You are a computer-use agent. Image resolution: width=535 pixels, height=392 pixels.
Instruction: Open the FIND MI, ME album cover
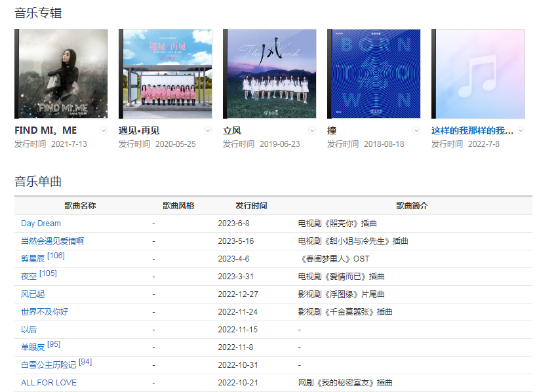coord(61,73)
